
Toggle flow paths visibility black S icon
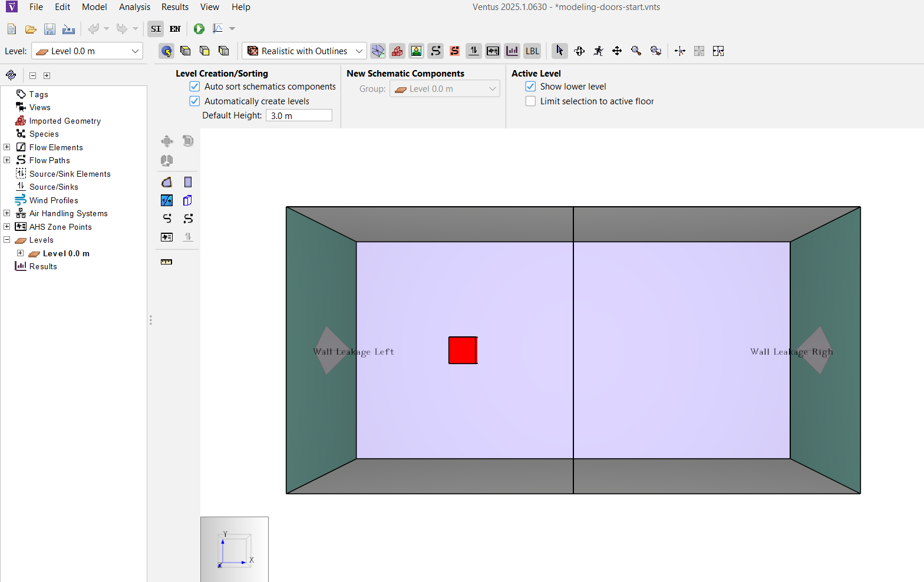click(x=435, y=51)
